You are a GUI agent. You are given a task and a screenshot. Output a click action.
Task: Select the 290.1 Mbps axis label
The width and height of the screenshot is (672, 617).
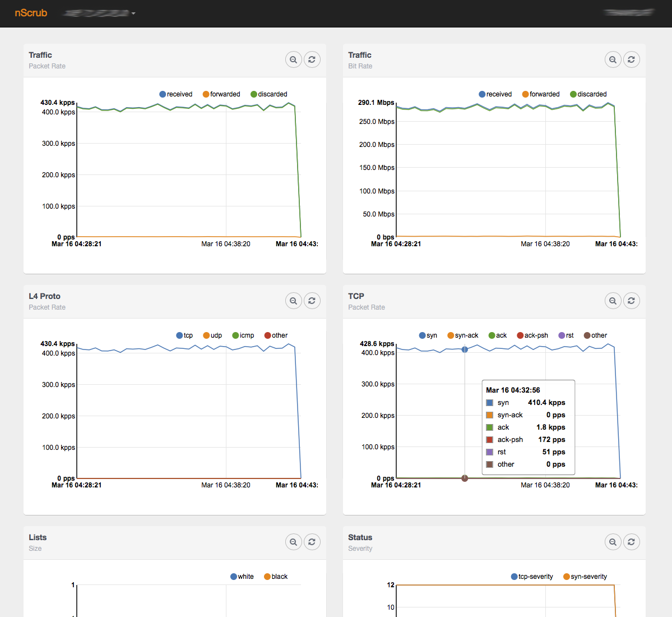coord(376,103)
